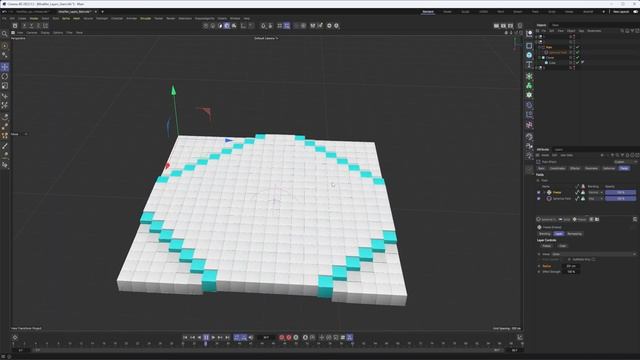Viewport: 640px width, 360px height.
Task: Click folder icon in field buttons row
Action: point(597,219)
